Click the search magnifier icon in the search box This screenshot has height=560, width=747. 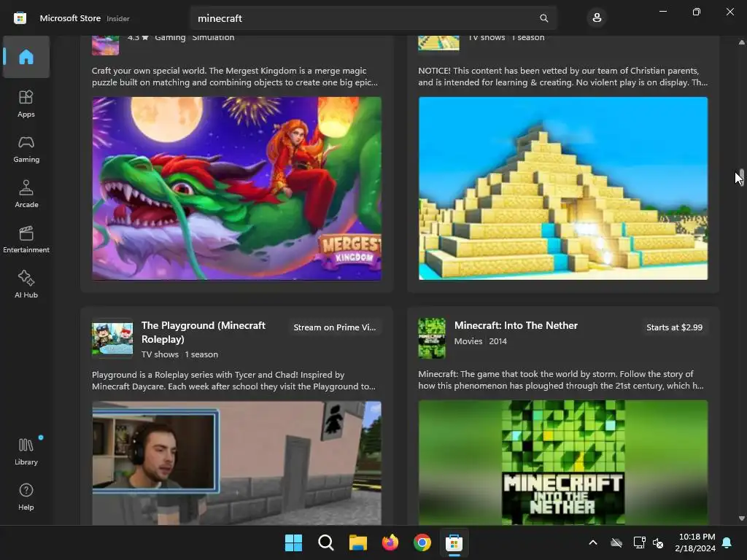543,18
